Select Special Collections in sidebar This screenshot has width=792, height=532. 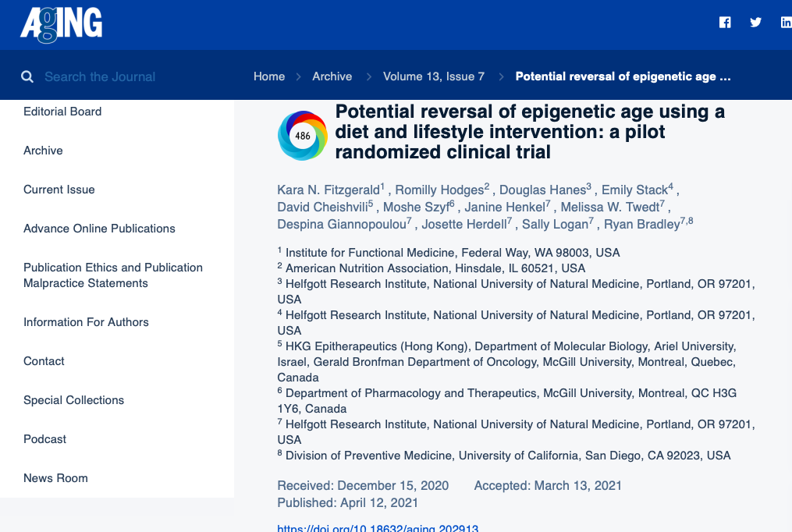click(73, 400)
